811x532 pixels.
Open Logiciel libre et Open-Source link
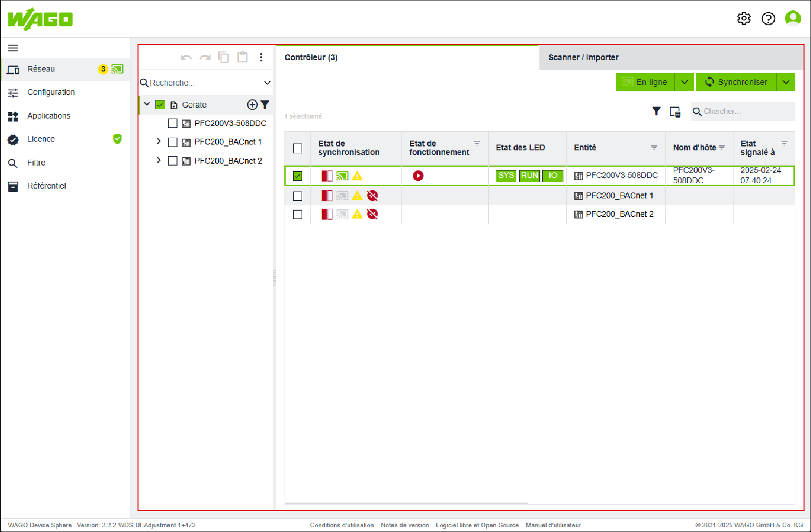pyautogui.click(x=477, y=525)
